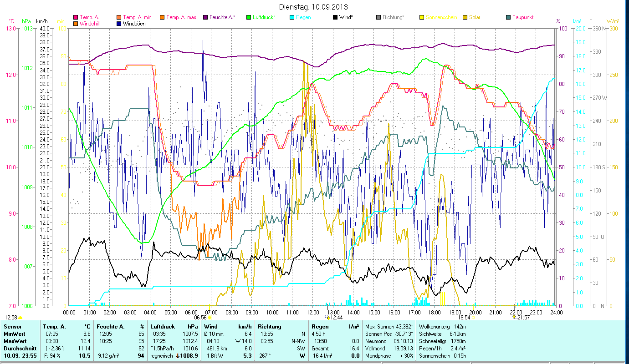Screen dimensions: 629x364
Task: Click the 16.4 l/m² rain value
Action: pos(322,356)
